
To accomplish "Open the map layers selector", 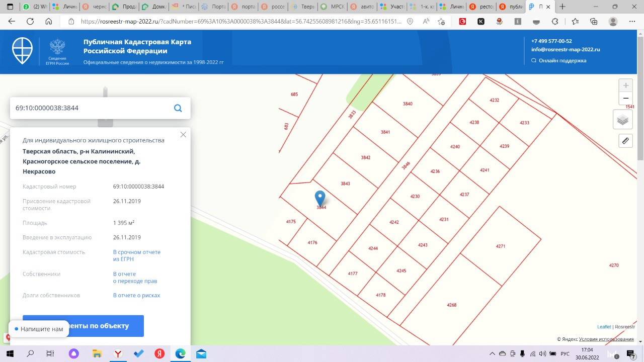I will 622,120.
